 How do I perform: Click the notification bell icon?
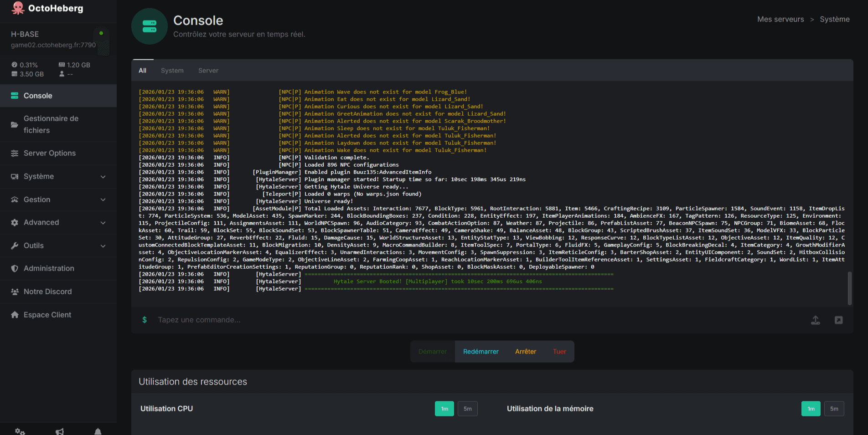tap(98, 431)
